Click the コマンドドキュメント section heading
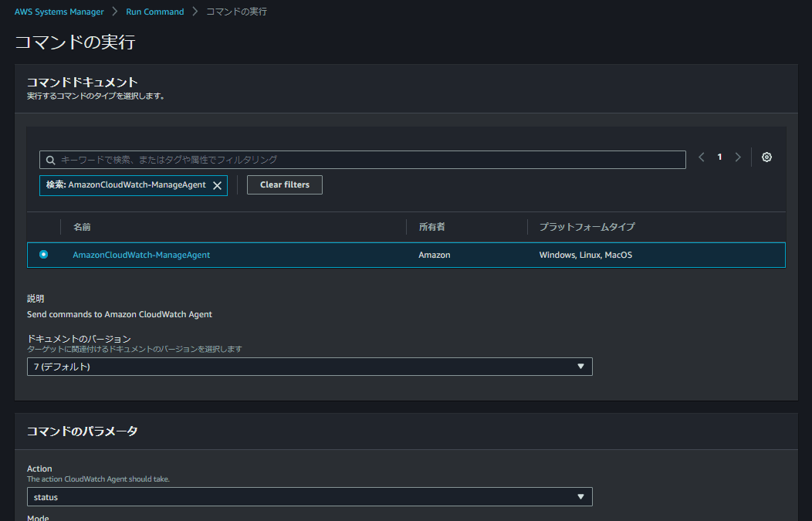Image resolution: width=812 pixels, height=521 pixels. (x=83, y=82)
